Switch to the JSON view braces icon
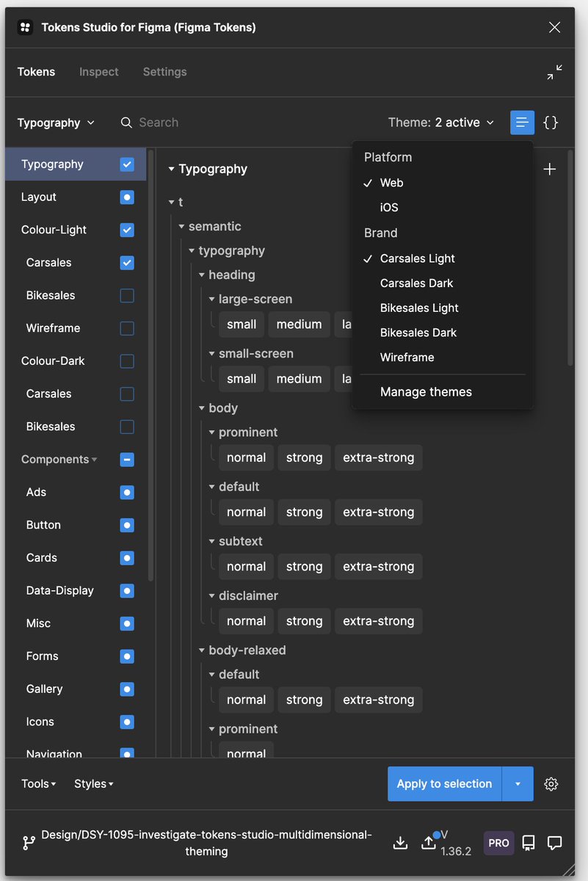588x881 pixels. (551, 123)
